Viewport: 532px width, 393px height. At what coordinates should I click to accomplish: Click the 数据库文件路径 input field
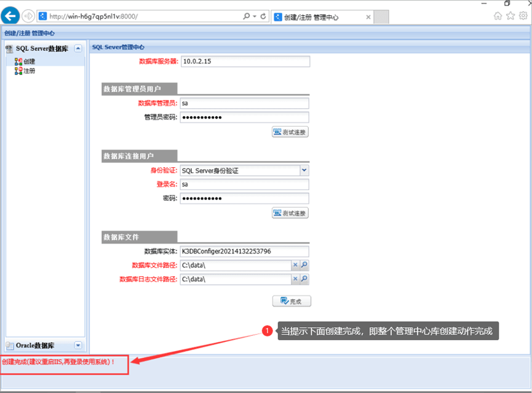236,265
